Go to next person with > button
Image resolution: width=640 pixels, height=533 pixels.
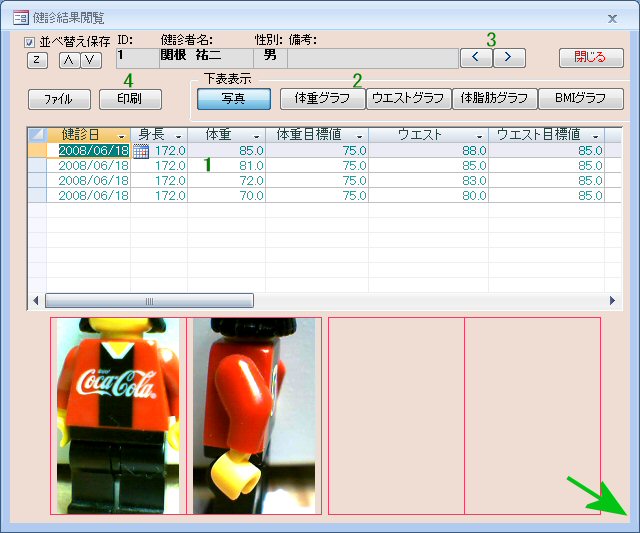tap(509, 58)
